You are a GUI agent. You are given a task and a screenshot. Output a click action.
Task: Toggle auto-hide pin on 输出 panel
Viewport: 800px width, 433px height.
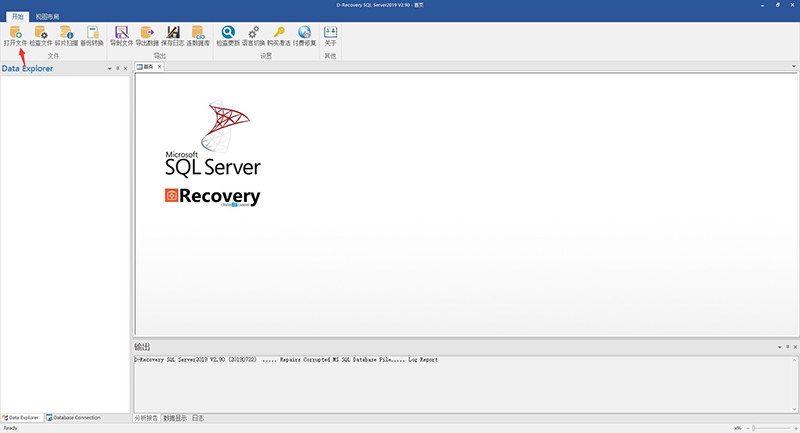pyautogui.click(x=787, y=347)
